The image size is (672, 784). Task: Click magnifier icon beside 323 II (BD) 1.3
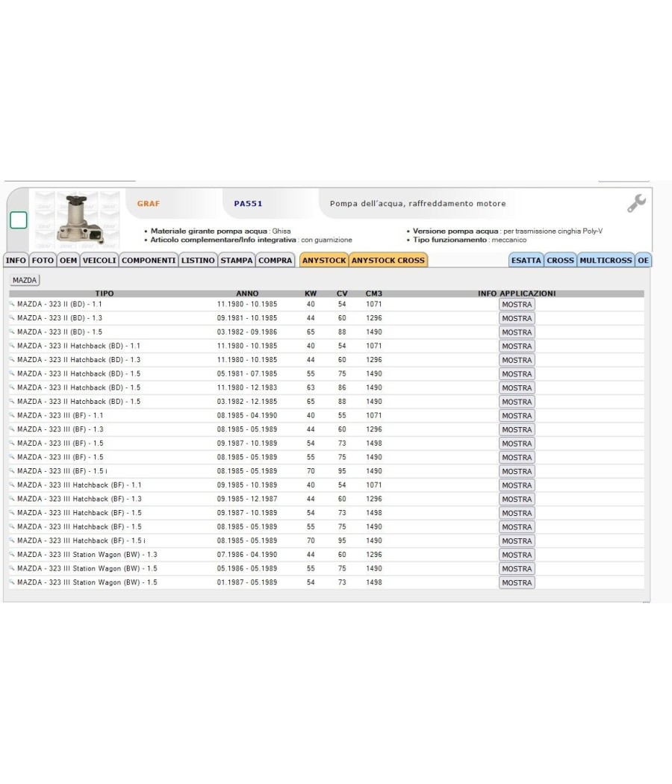[12, 317]
